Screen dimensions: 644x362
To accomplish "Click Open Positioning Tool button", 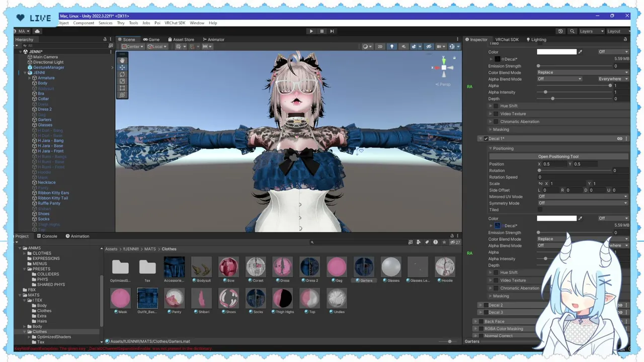I will click(x=558, y=157).
